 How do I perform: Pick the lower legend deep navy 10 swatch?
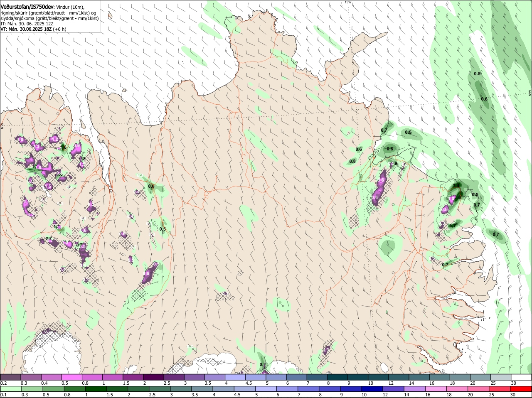pos(373,389)
